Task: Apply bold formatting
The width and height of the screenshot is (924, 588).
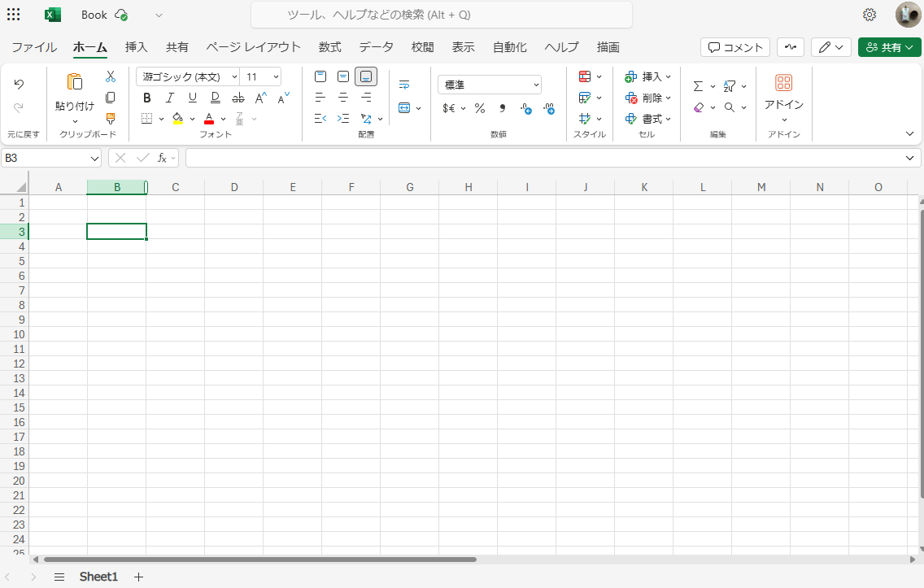Action: tap(146, 98)
